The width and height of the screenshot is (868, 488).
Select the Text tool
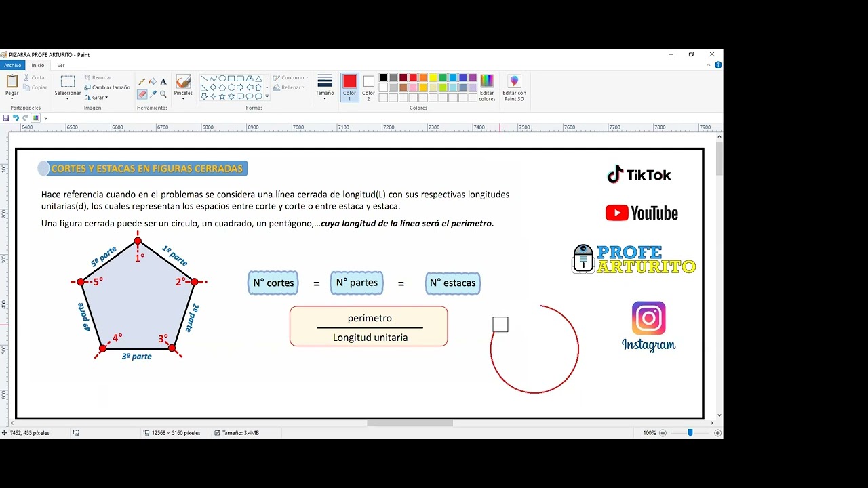click(163, 81)
